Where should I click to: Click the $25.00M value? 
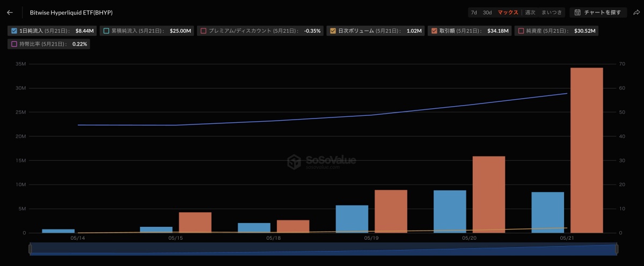[180, 31]
